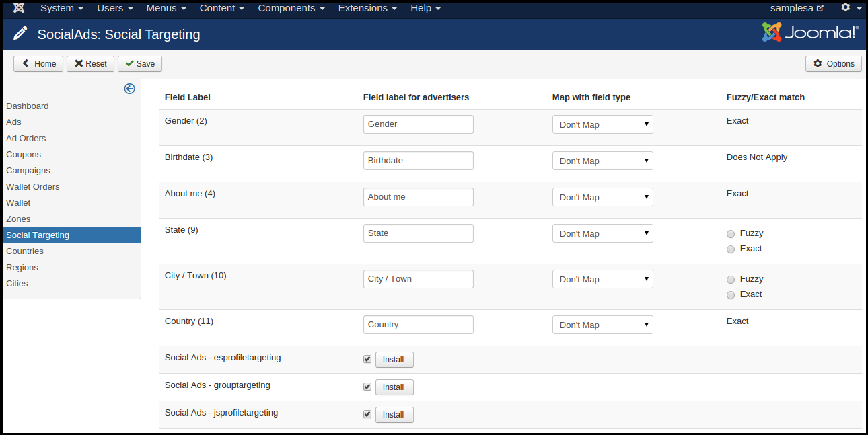The height and width of the screenshot is (435, 868).
Task: Collapse sidebar using the blue arrow icon
Action: [130, 89]
